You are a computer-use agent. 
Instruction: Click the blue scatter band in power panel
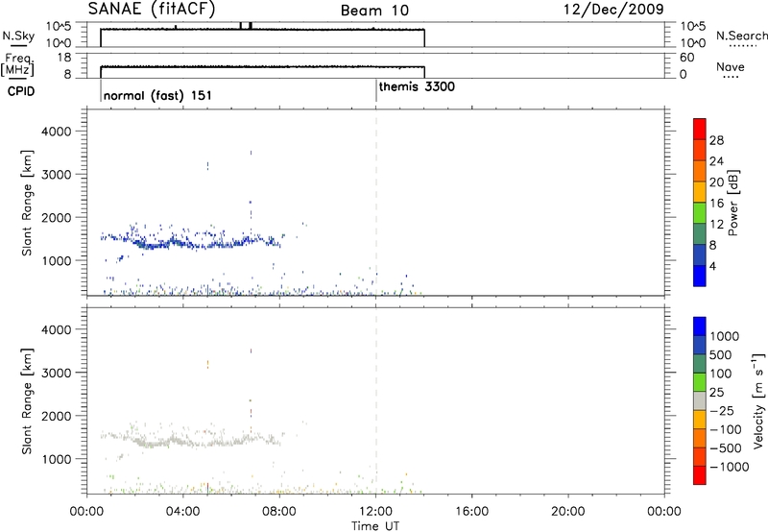191,241
